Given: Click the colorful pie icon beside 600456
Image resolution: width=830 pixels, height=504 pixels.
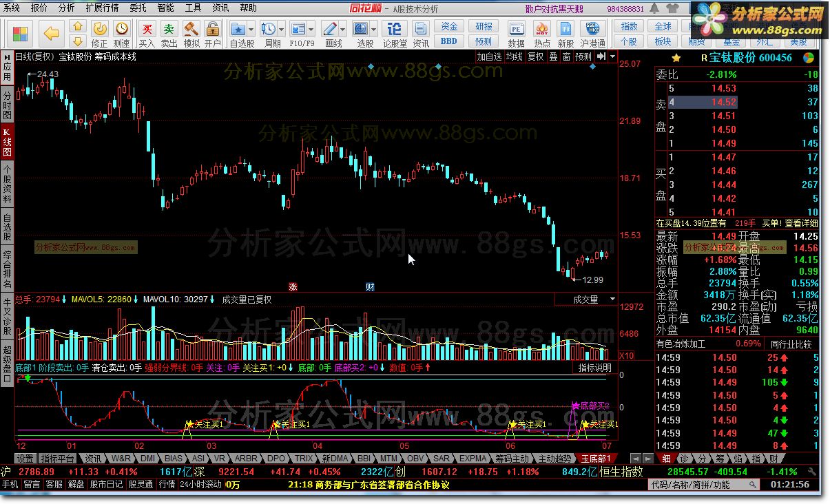Looking at the screenshot, I should pos(808,58).
